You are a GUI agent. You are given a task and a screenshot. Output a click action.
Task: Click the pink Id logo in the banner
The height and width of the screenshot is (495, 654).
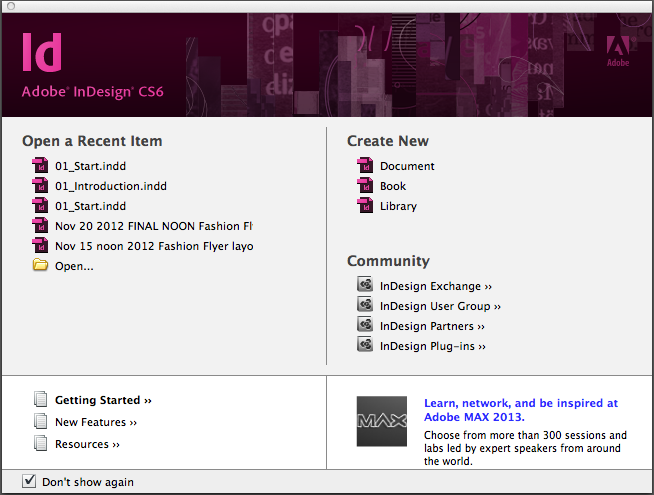click(x=42, y=53)
